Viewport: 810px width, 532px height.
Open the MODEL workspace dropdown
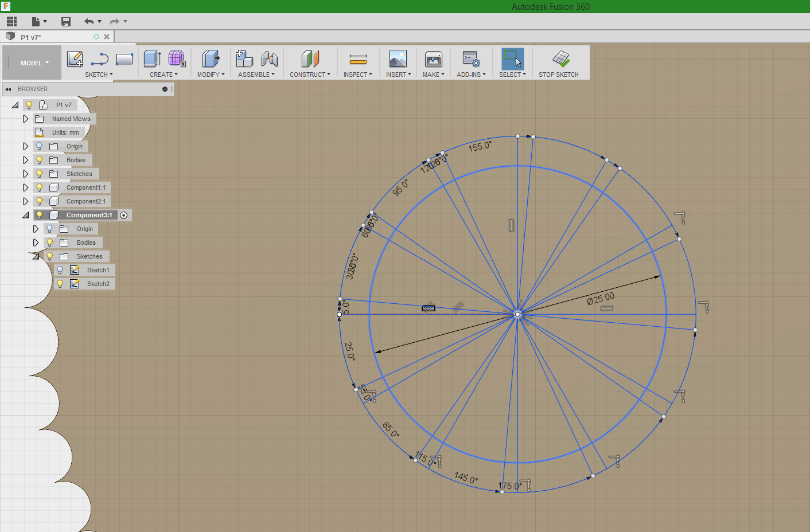34,63
